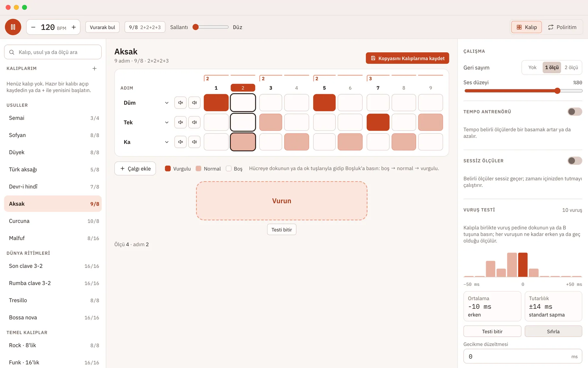
Task: Open the Son clave 3-2 rhythm
Action: 53,266
